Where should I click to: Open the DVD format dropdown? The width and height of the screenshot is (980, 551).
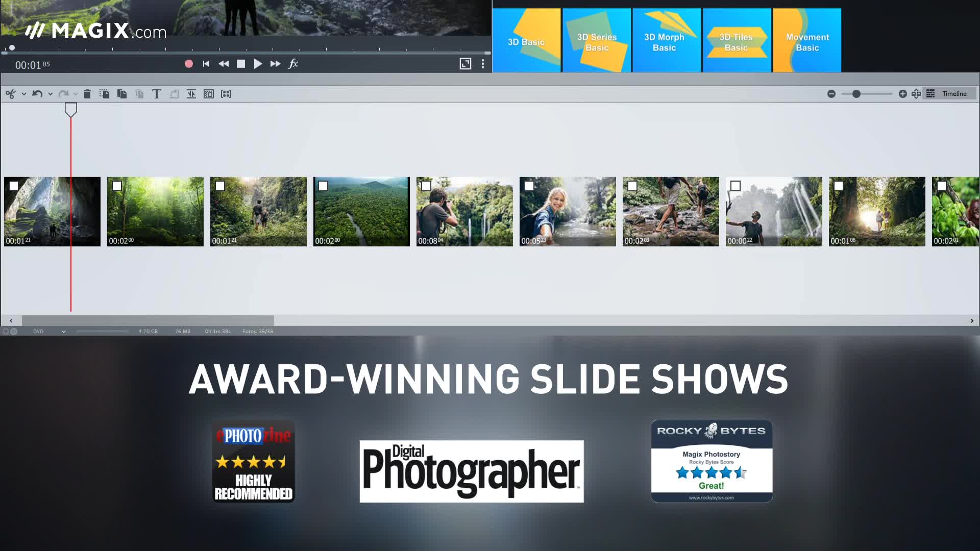63,332
